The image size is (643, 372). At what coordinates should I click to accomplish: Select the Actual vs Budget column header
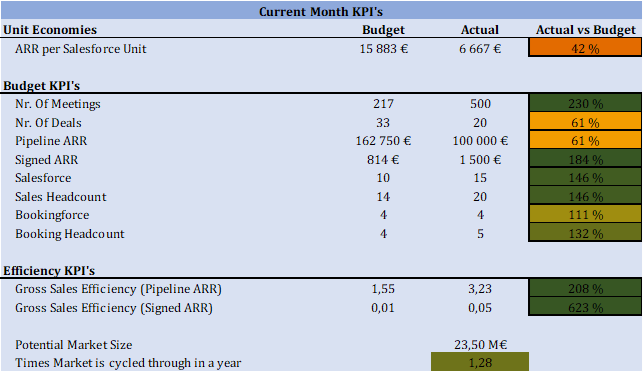pyautogui.click(x=586, y=30)
